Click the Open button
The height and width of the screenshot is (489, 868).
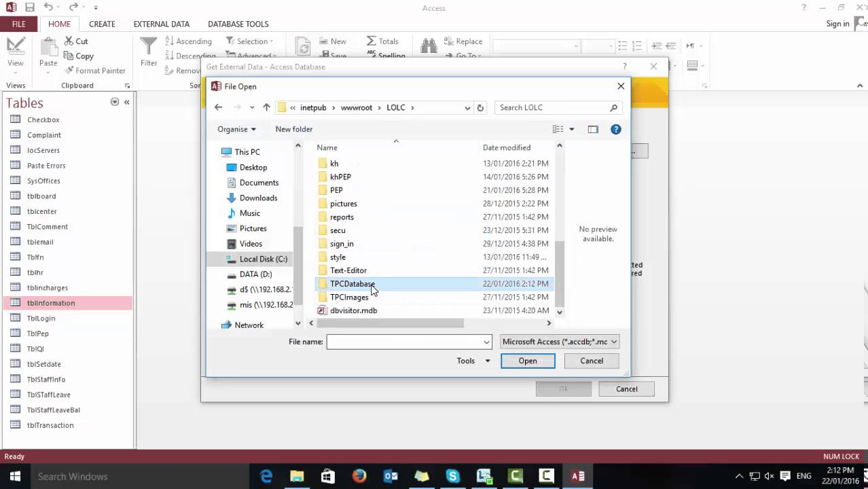[x=528, y=361]
